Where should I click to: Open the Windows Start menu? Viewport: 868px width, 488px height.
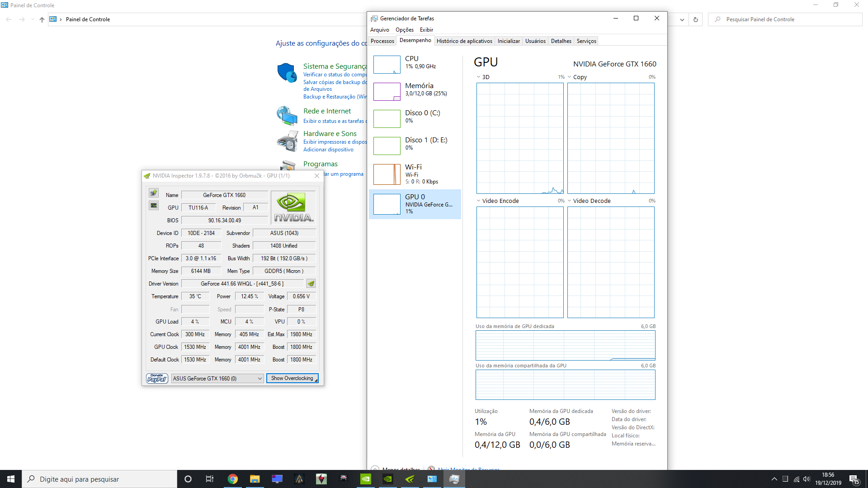click(x=11, y=479)
